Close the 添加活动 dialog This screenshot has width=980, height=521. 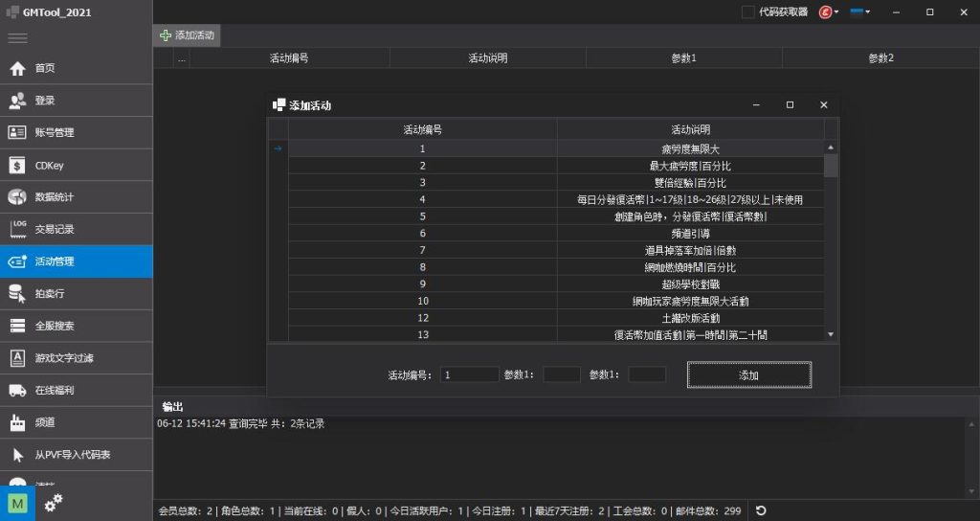pos(824,105)
